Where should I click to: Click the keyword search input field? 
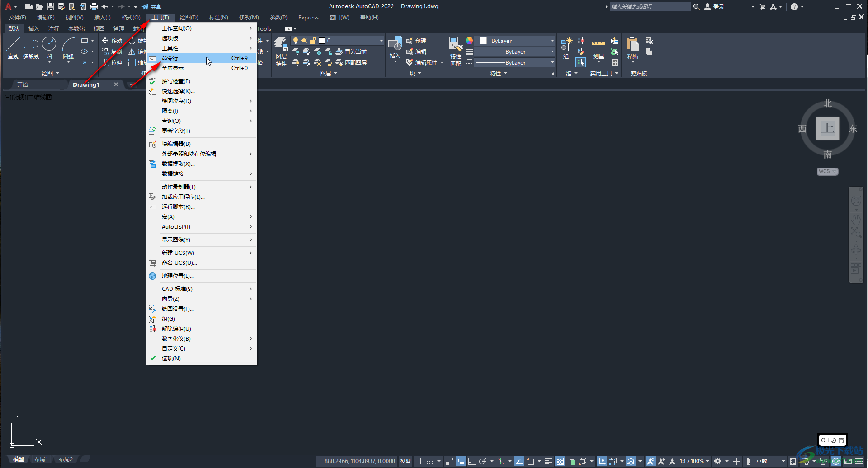point(650,6)
